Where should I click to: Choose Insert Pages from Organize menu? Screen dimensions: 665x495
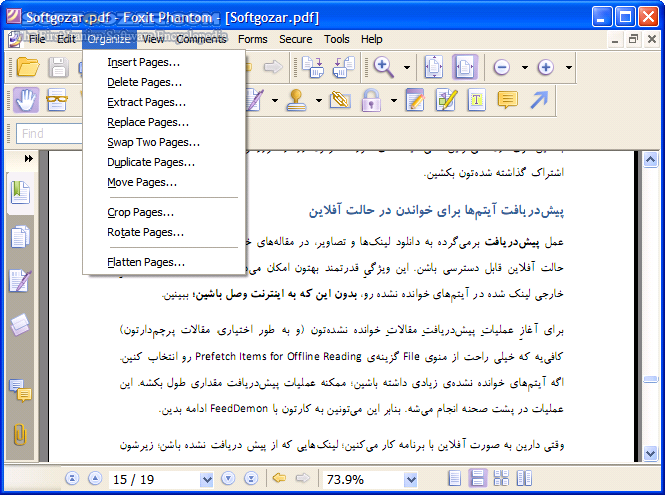[x=164, y=62]
